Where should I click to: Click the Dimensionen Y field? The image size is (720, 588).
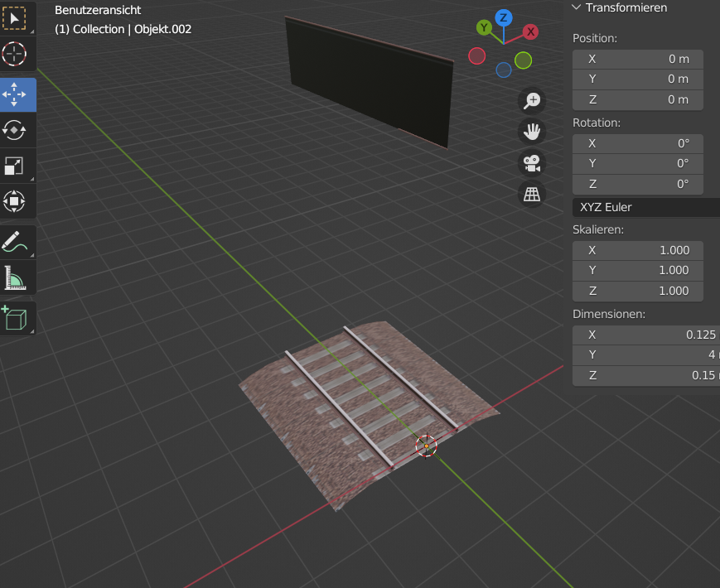click(x=646, y=354)
